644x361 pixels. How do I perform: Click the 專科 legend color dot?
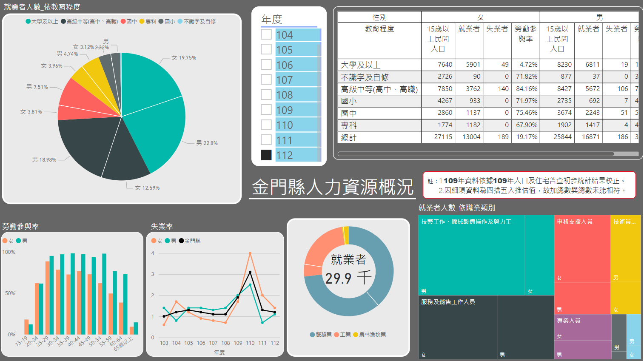142,21
